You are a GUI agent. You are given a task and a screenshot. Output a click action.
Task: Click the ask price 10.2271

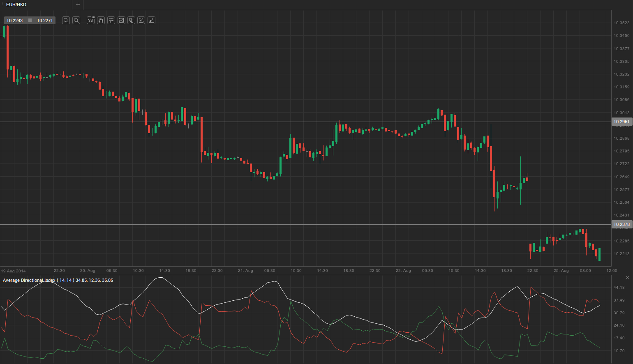click(x=45, y=21)
